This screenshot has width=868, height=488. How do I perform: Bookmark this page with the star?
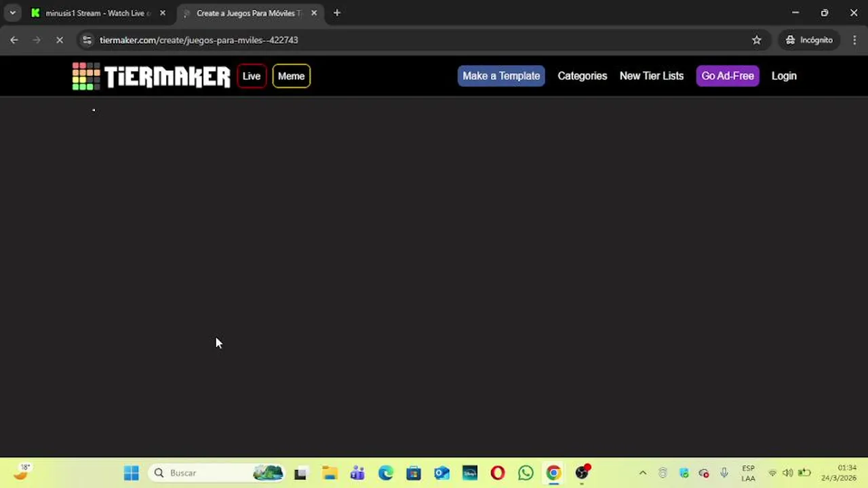coord(757,40)
